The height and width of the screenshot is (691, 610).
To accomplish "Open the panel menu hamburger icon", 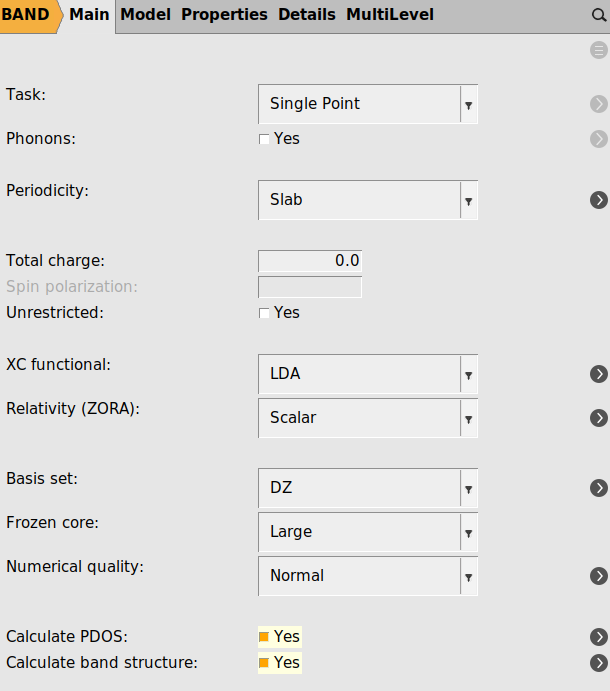I will 599,50.
